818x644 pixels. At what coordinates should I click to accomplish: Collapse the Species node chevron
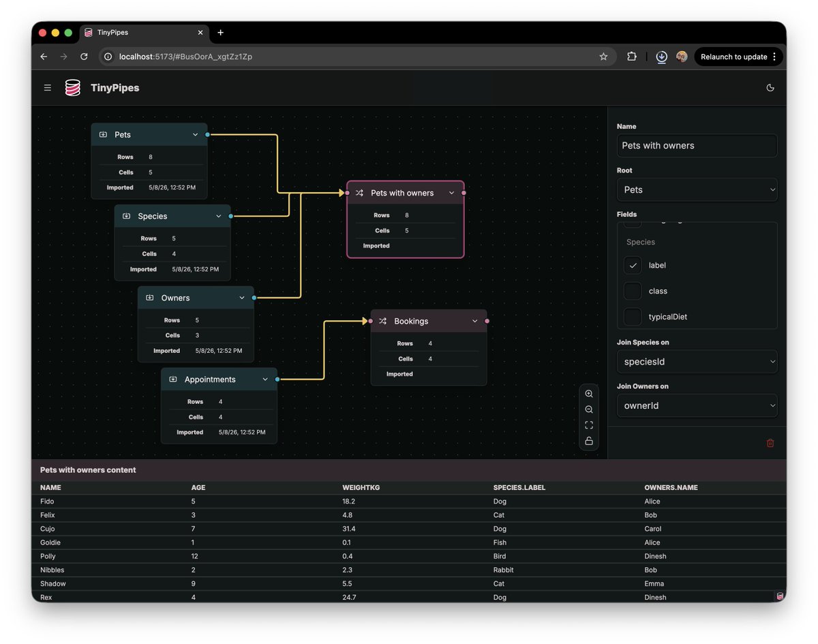[219, 216]
